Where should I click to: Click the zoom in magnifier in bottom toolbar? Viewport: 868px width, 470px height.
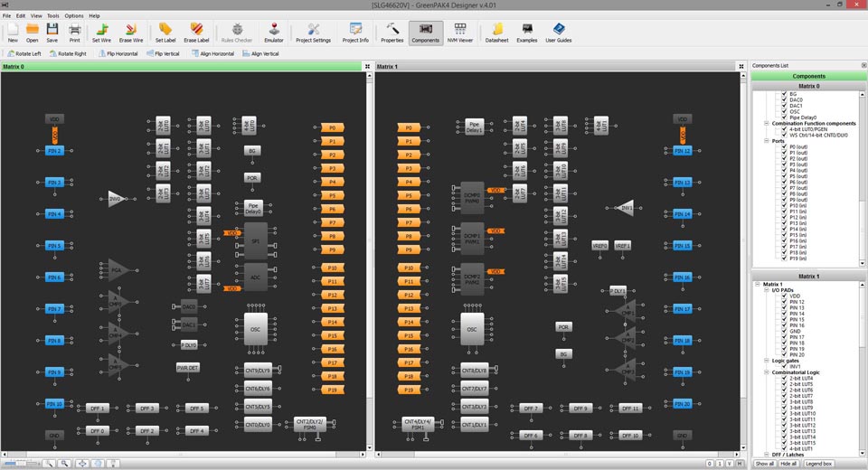click(x=65, y=464)
